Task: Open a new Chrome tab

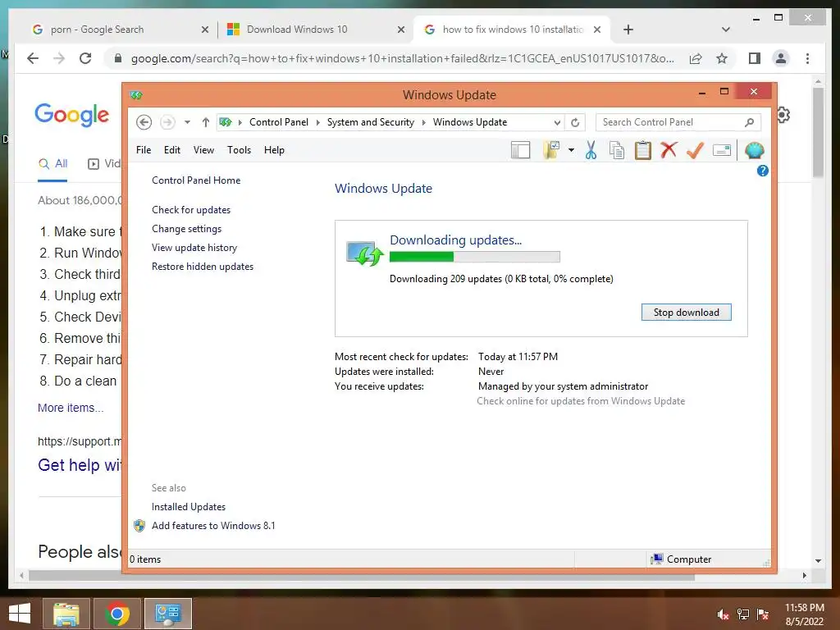Action: 628,30
